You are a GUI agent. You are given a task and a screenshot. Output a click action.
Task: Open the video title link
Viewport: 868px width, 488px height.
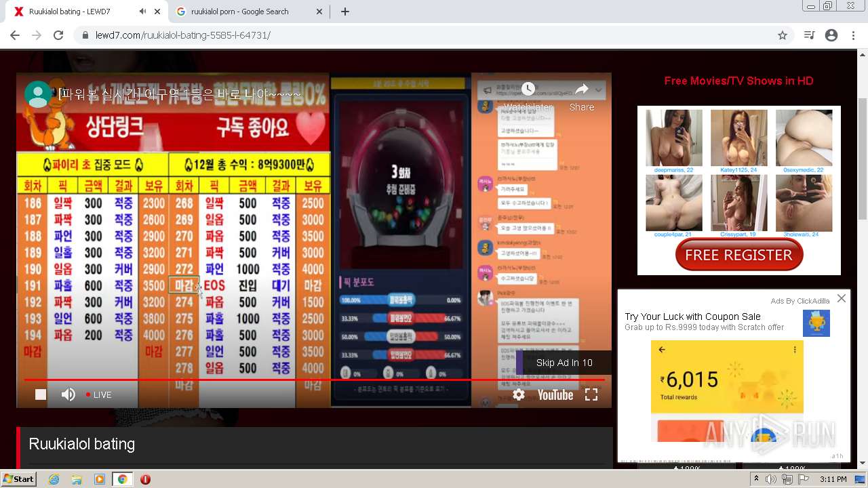(x=179, y=94)
